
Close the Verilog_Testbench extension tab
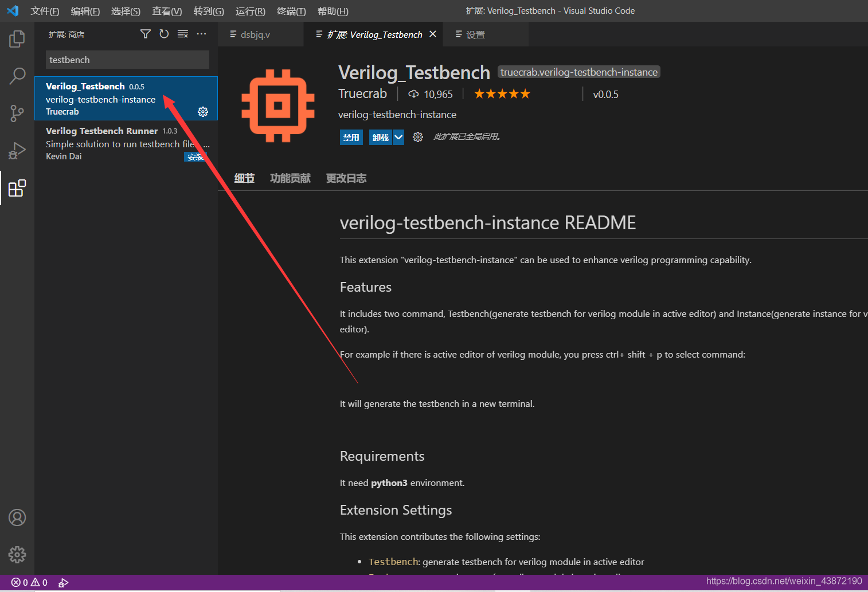[433, 34]
